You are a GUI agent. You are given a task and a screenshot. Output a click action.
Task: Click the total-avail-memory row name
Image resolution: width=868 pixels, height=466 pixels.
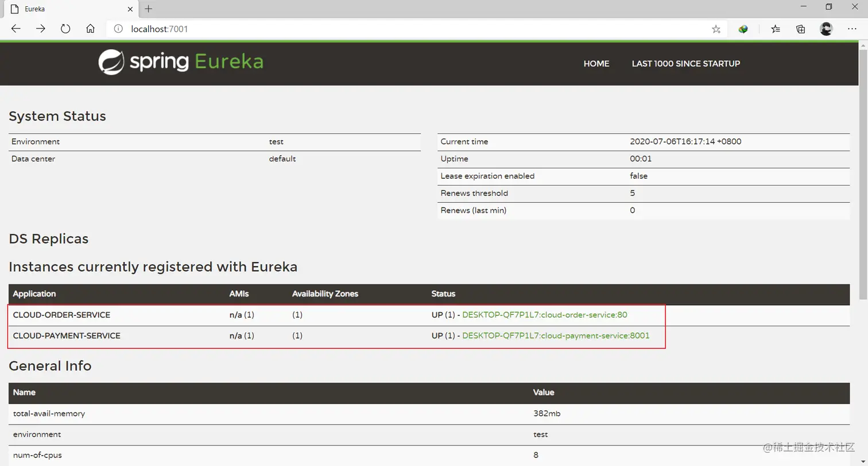pyautogui.click(x=49, y=413)
